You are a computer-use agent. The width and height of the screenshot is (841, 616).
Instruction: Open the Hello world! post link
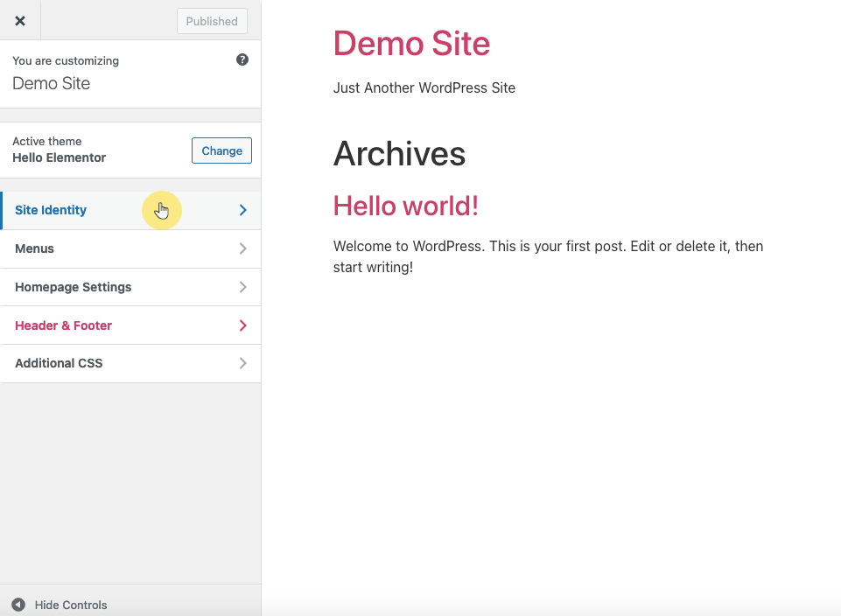[405, 206]
